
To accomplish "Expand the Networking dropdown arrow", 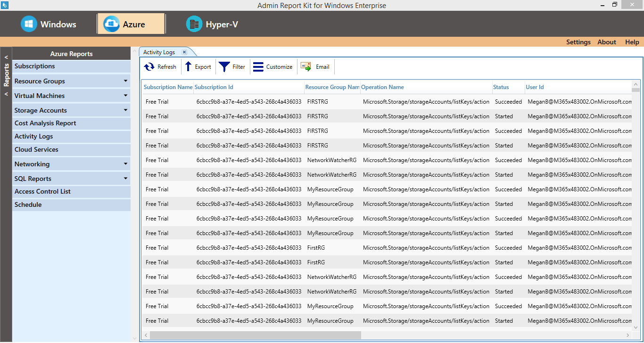I will [x=125, y=164].
